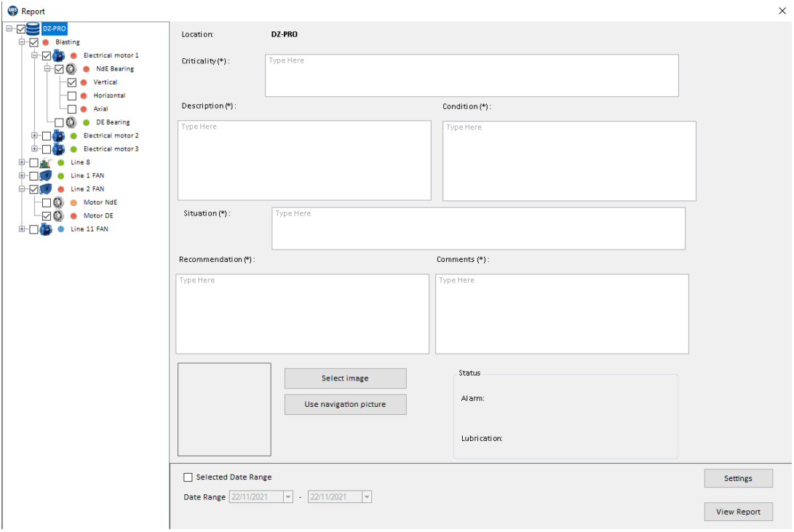Screen dimensions: 794x532
Task: Tick the Motor NdE checkbox
Action: (47, 202)
